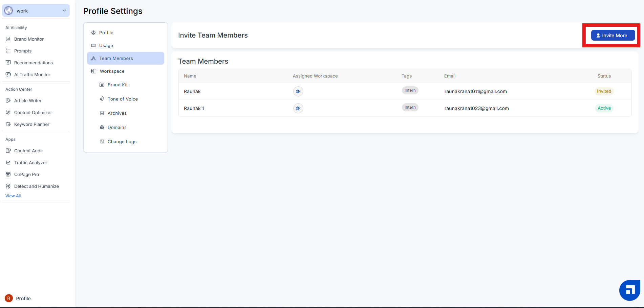644x308 pixels.
Task: Open Content Optimizer from sidebar
Action: tap(33, 112)
